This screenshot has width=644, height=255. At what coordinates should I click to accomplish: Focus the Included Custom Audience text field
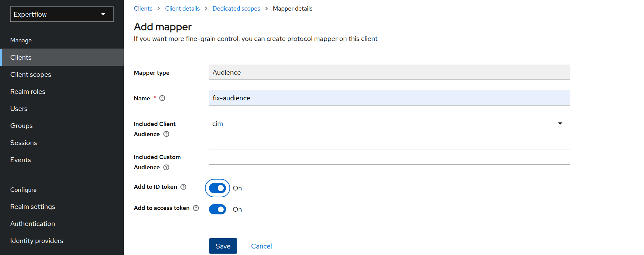click(x=389, y=157)
